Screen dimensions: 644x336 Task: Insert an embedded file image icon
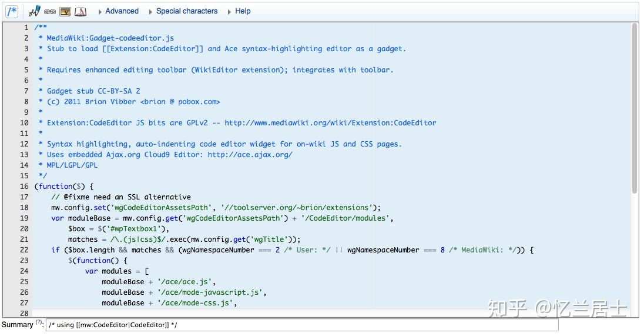pos(65,12)
